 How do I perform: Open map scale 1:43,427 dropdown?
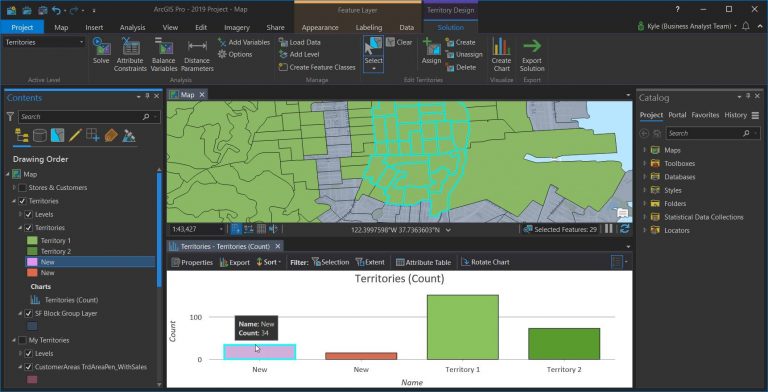click(x=197, y=229)
